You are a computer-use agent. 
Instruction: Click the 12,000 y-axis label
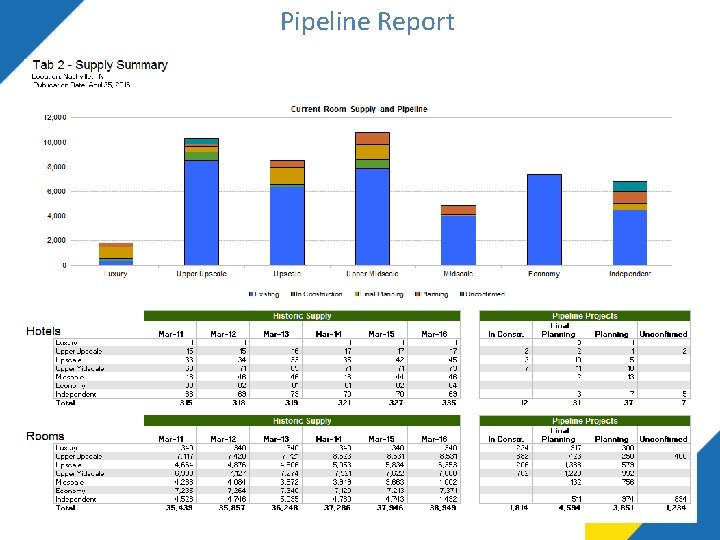[x=55, y=118]
